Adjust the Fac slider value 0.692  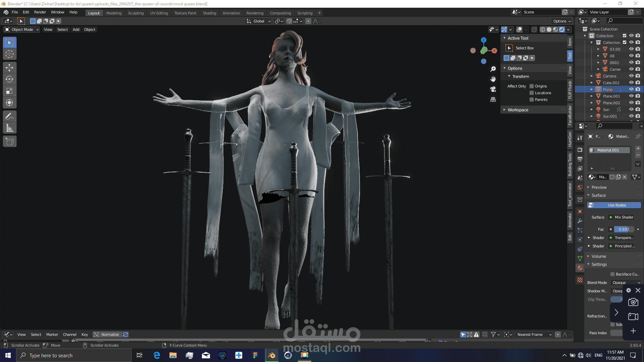(x=623, y=229)
